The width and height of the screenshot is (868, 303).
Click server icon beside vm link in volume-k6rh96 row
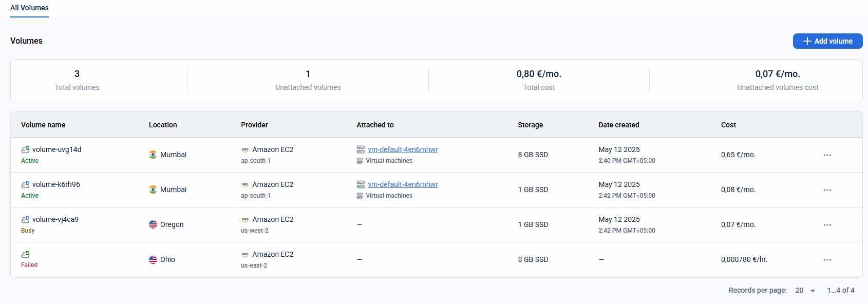coord(361,184)
